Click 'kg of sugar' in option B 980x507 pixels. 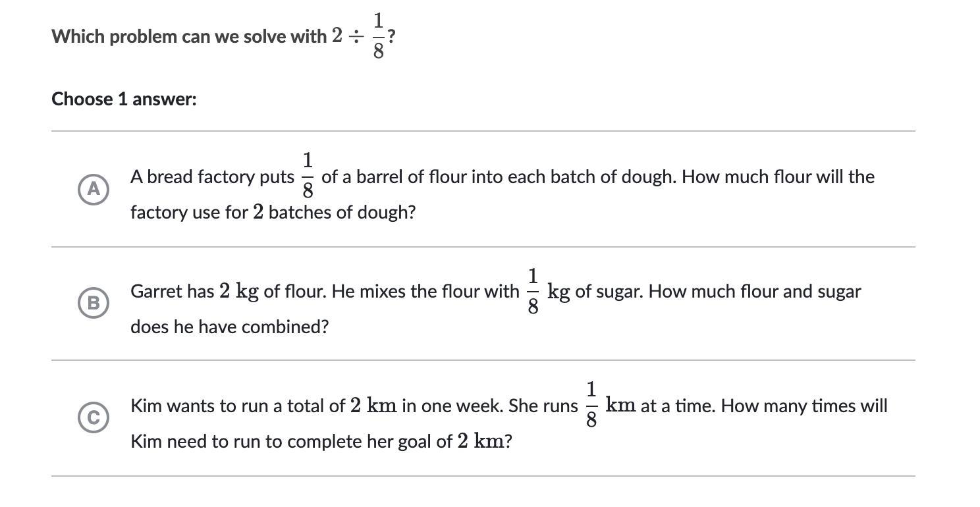[x=595, y=292]
